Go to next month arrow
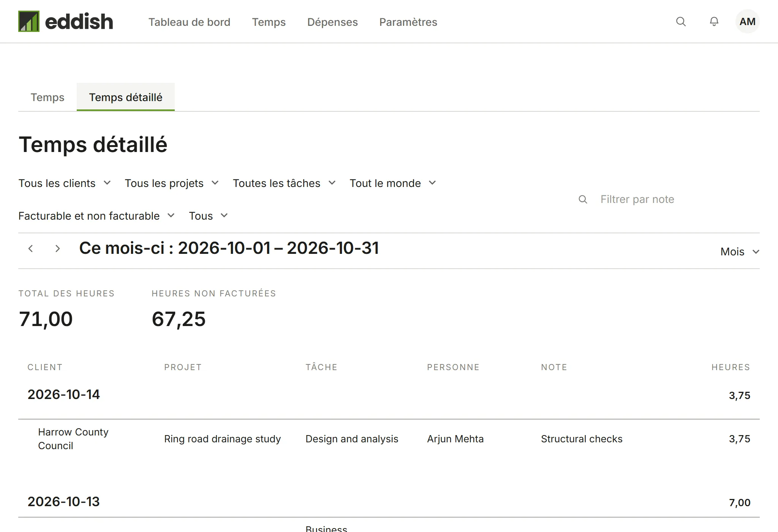778x532 pixels. [57, 249]
